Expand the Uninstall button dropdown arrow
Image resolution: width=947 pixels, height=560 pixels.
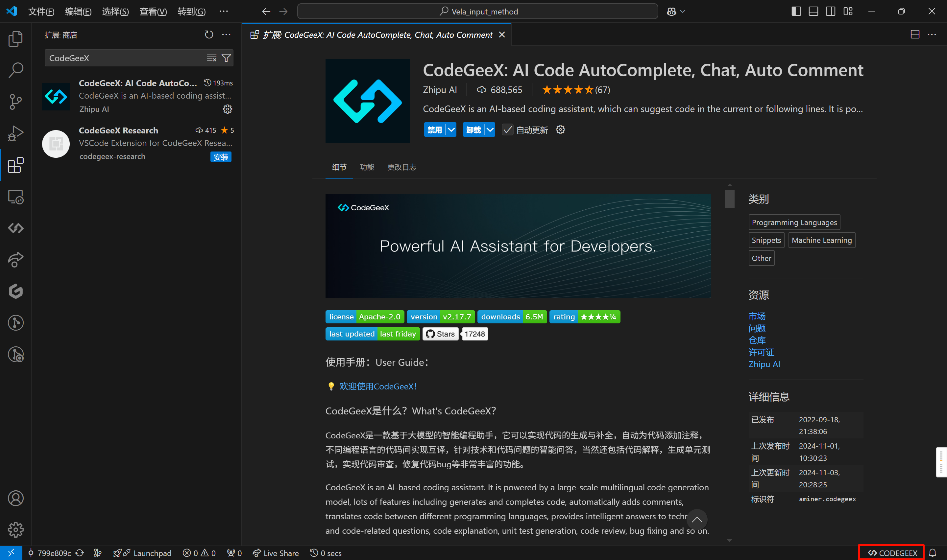tap(490, 130)
